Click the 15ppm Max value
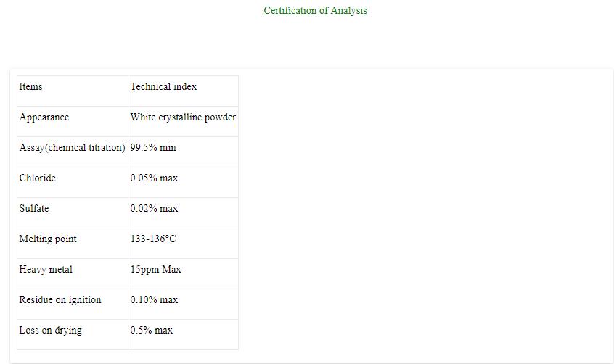 [x=155, y=270]
